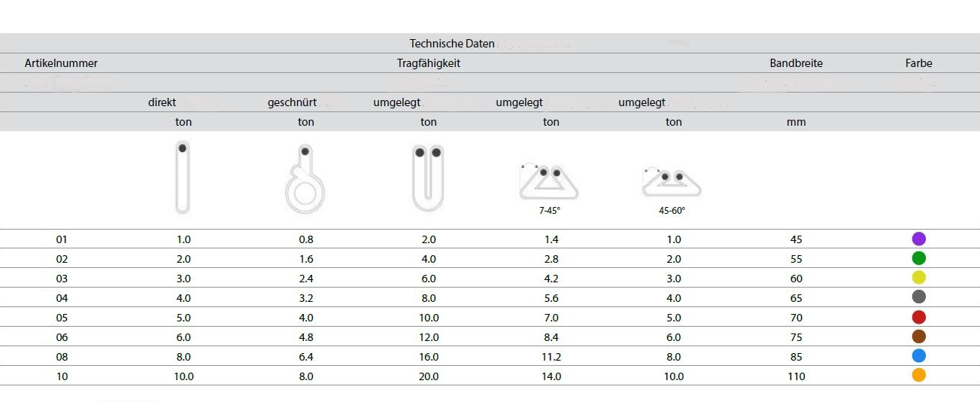This screenshot has width=980, height=402.
Task: Select the blue color dot for article 08
Action: (x=918, y=357)
